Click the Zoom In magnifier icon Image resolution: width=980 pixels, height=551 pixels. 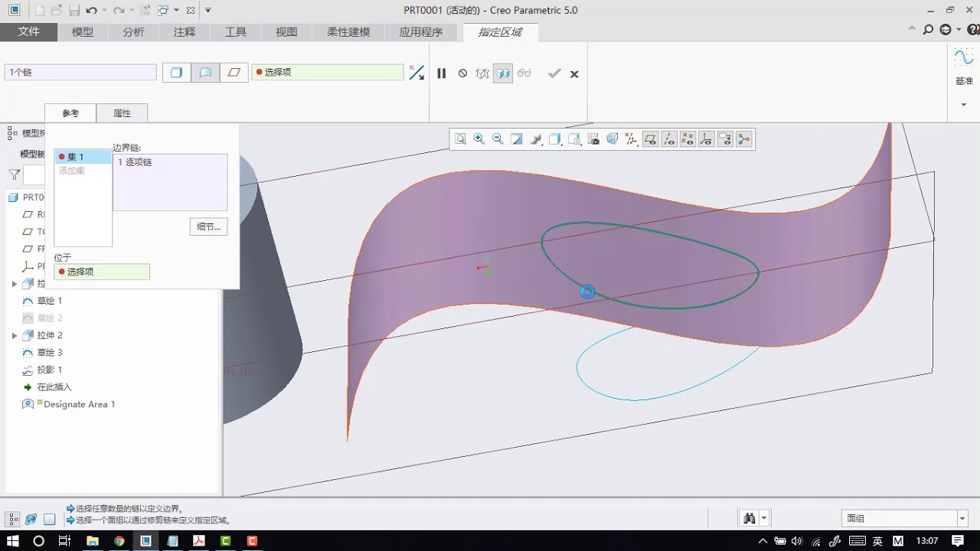tap(479, 139)
